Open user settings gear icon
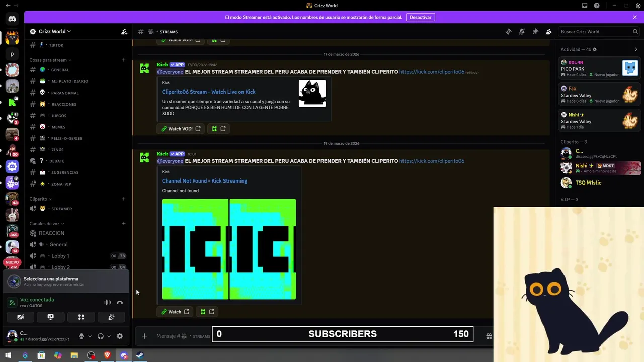This screenshot has height=362, width=644. (x=120, y=336)
